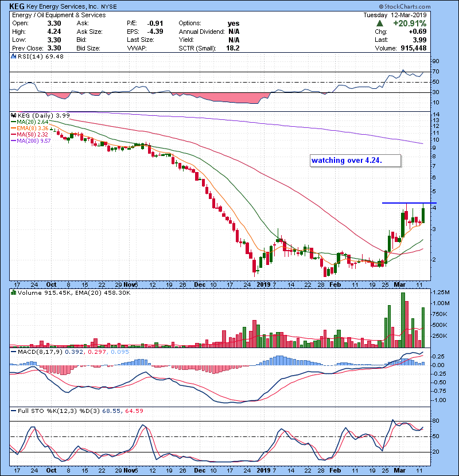Click 'Energy / Oil Equipment & Services' sector text
The image size is (459, 476).
coord(59,15)
